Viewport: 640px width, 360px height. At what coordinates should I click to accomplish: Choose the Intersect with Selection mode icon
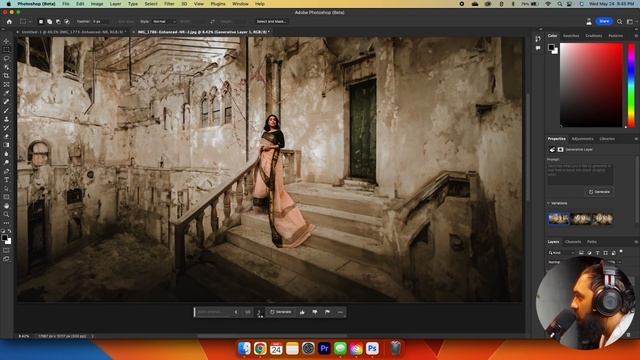[67, 21]
